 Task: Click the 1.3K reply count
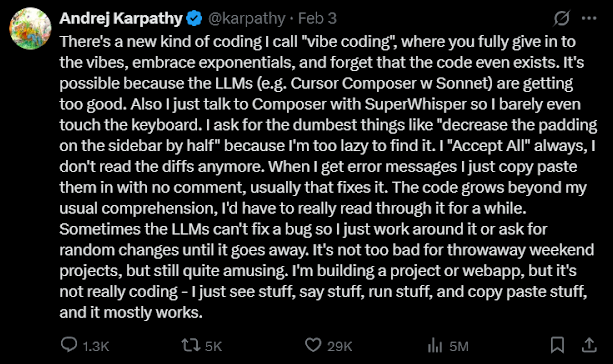pyautogui.click(x=96, y=346)
